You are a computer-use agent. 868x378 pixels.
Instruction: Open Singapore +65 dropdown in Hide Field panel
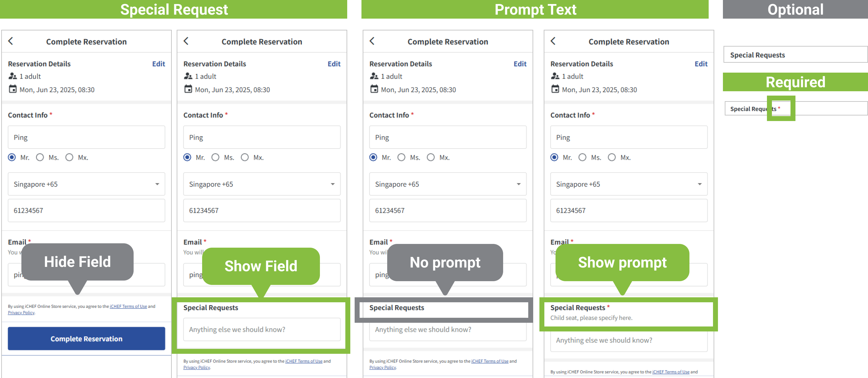pos(86,184)
